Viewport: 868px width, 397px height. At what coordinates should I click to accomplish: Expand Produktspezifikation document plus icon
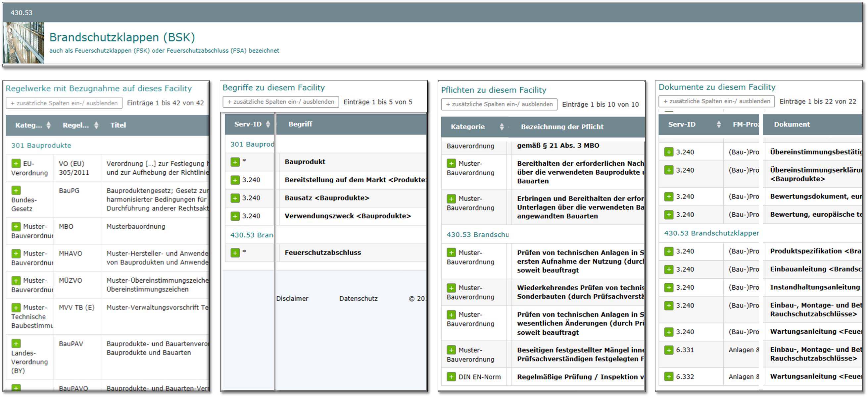point(668,251)
